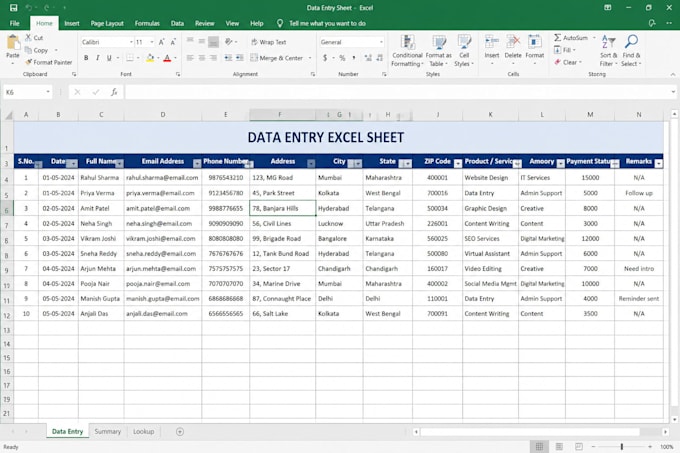Screen dimensions: 680x453
Task: Open Cell Styles gallery
Action: point(464,51)
